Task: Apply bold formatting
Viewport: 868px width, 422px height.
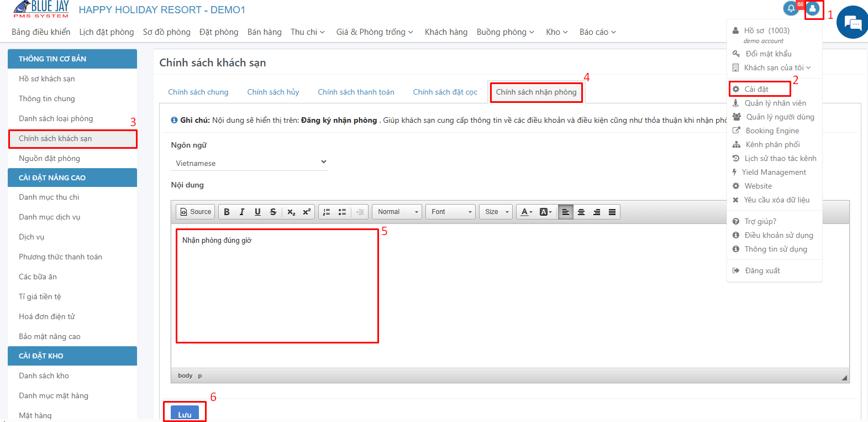Action: 227,212
